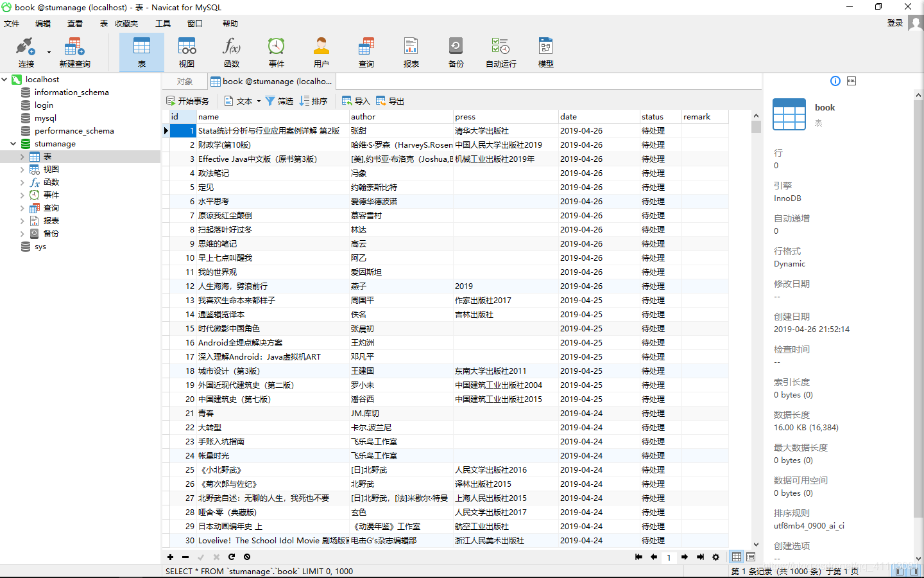Open the 查询 (Query) toolbar icon
The image size is (924, 578).
[x=366, y=52]
